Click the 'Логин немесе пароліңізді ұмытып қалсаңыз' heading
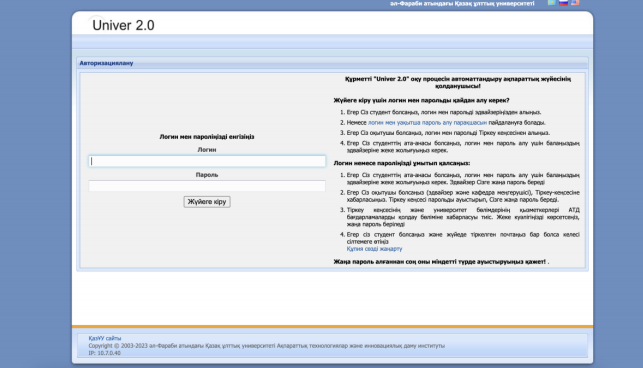 pyautogui.click(x=402, y=163)
